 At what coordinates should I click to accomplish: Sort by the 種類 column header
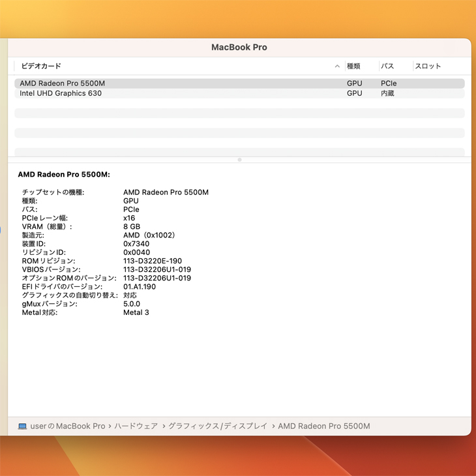(x=353, y=67)
